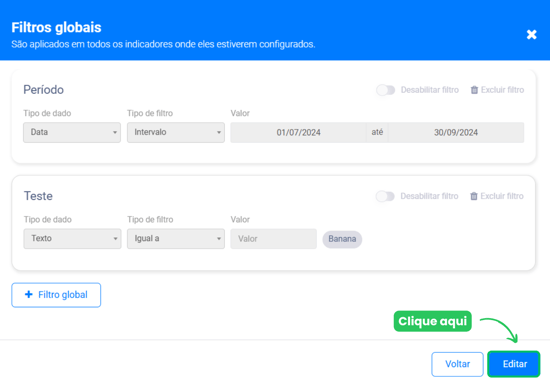Click Excluir filtro label in Teste card
The width and height of the screenshot is (550, 387).
[502, 196]
